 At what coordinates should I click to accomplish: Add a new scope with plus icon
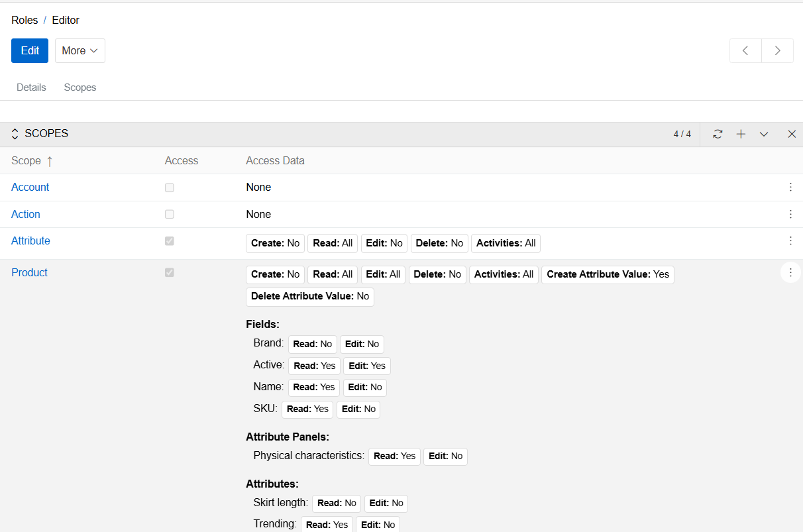741,134
